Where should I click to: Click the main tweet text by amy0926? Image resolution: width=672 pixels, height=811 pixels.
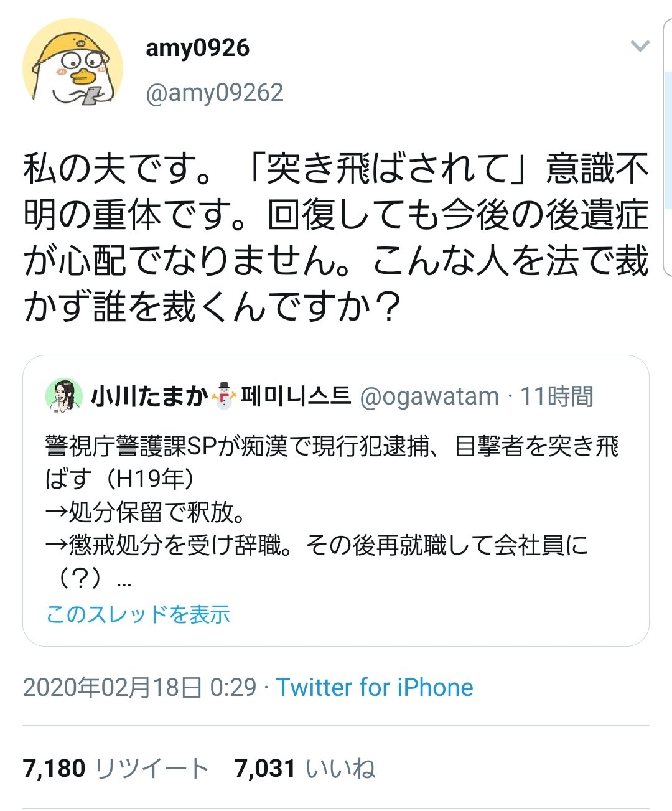pyautogui.click(x=336, y=238)
